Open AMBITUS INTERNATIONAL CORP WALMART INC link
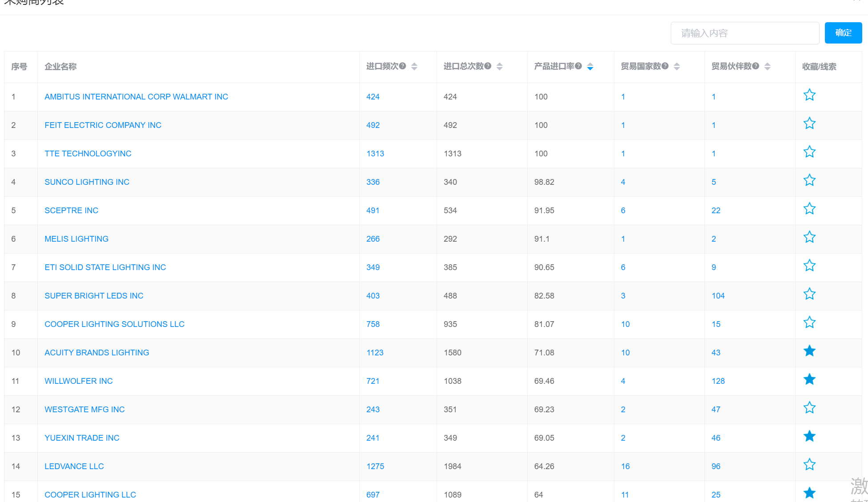The height and width of the screenshot is (502, 868). [x=136, y=97]
